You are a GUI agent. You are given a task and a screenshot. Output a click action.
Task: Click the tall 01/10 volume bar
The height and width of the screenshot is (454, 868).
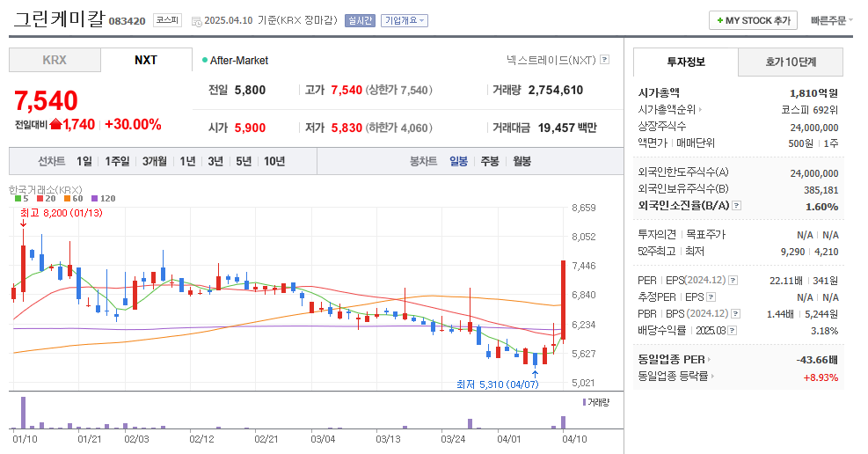pyautogui.click(x=23, y=413)
